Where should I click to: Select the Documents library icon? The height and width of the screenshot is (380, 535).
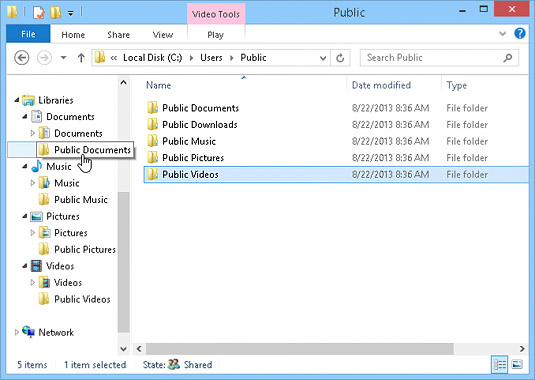pos(37,117)
